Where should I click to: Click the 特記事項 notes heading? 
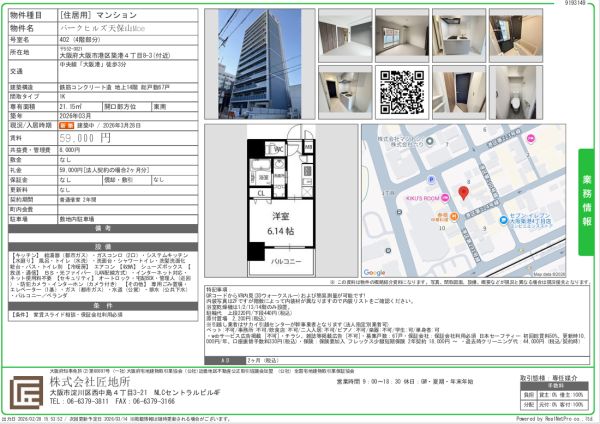click(217, 290)
